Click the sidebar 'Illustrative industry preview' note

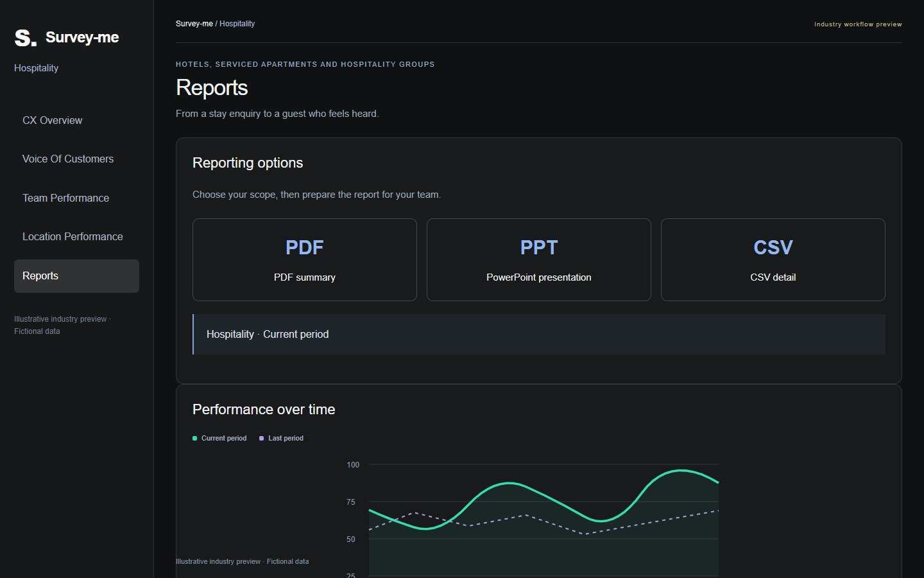pyautogui.click(x=62, y=325)
